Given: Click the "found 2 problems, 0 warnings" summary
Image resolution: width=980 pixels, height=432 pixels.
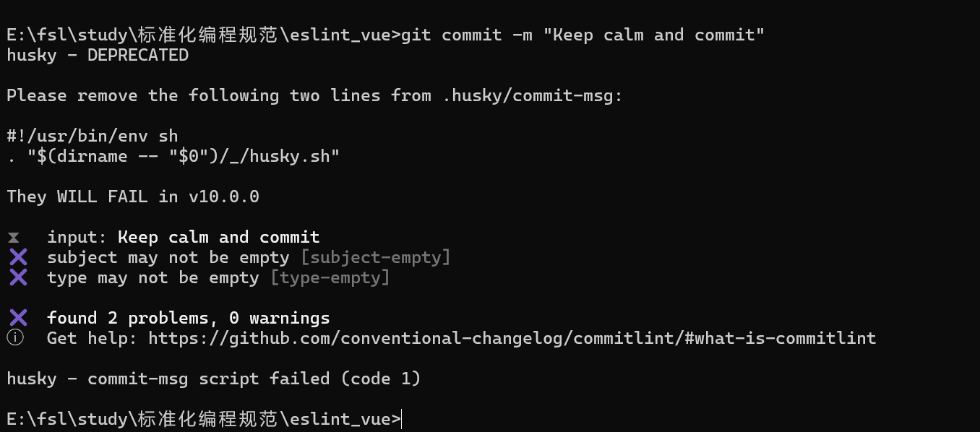Looking at the screenshot, I should coord(188,318).
